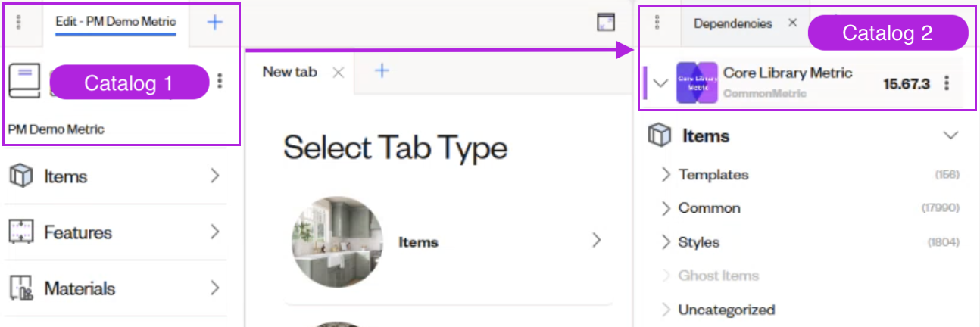The image size is (980, 327).
Task: Choose Items tab type
Action: 418,242
